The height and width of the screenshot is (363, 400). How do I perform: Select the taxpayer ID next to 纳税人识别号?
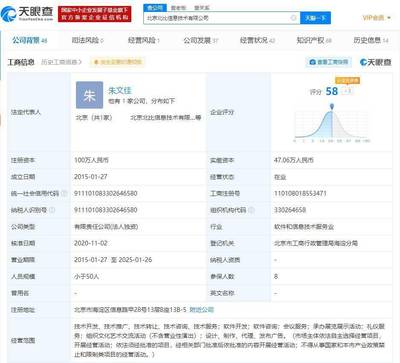[x=106, y=210]
